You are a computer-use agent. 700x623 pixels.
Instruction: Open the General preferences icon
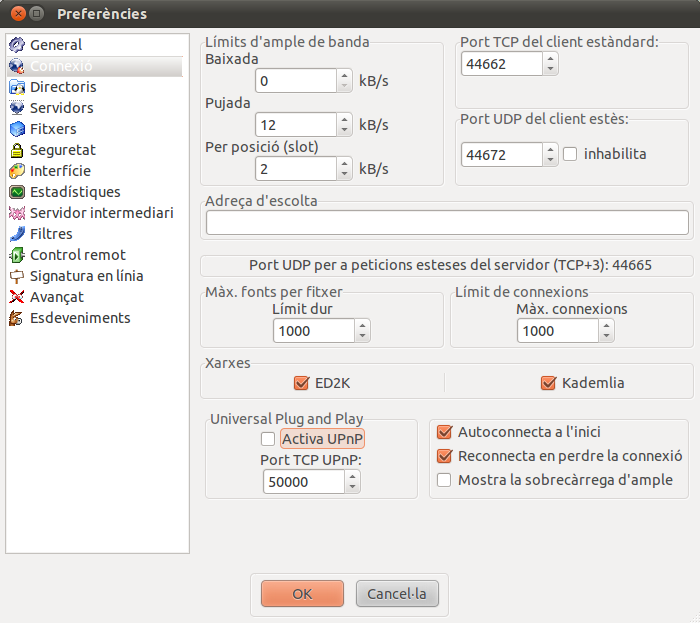(17, 45)
